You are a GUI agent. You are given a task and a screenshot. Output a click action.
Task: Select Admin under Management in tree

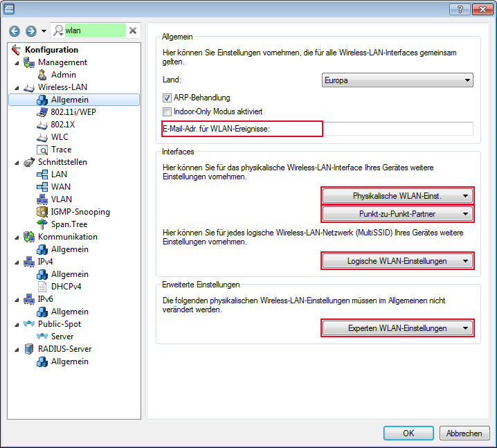tap(63, 75)
